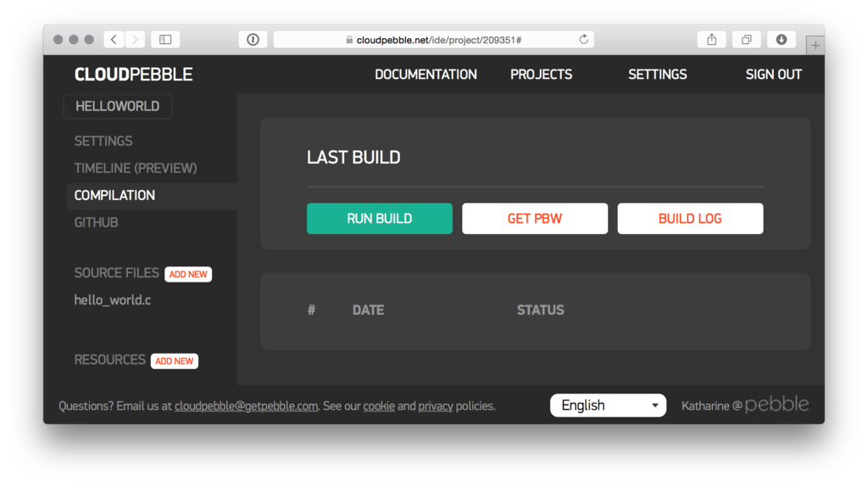
Task: Open the privacy policy link
Action: [436, 406]
